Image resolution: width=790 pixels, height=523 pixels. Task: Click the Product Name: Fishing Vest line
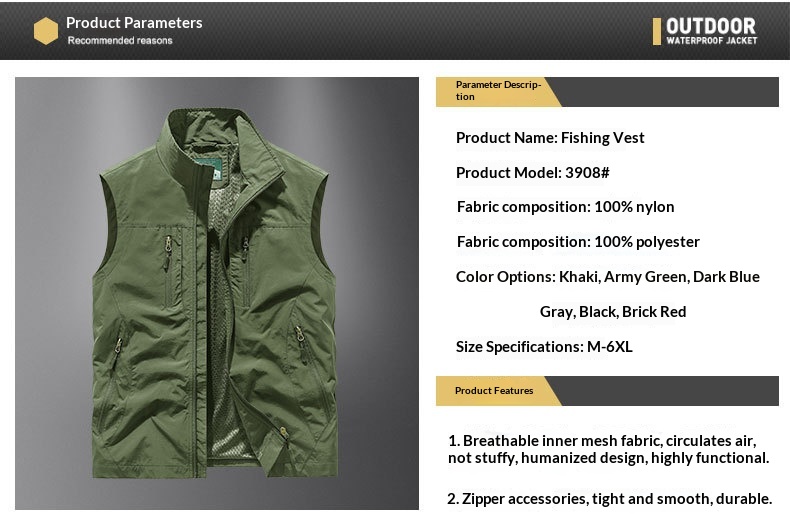click(x=550, y=138)
